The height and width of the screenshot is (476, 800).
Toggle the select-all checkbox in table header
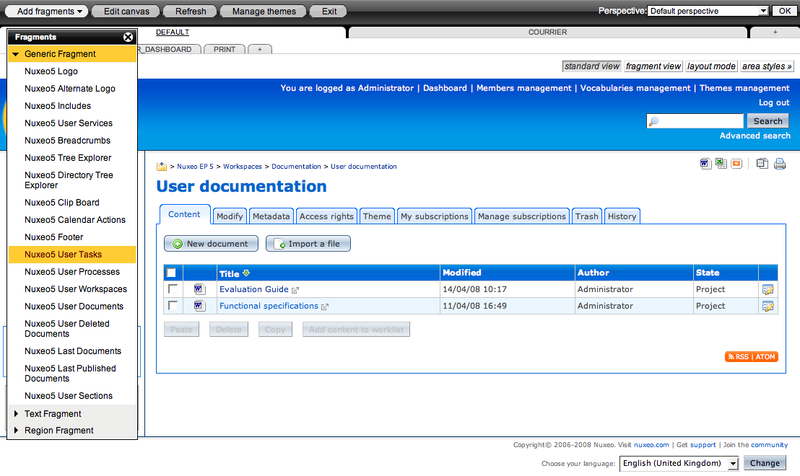pos(171,273)
